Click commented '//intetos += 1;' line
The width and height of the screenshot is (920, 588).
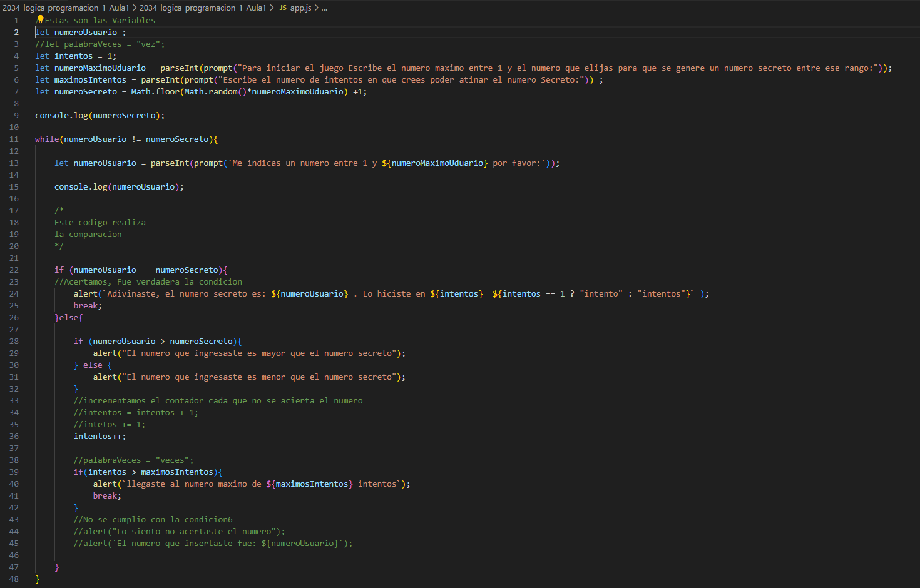110,424
